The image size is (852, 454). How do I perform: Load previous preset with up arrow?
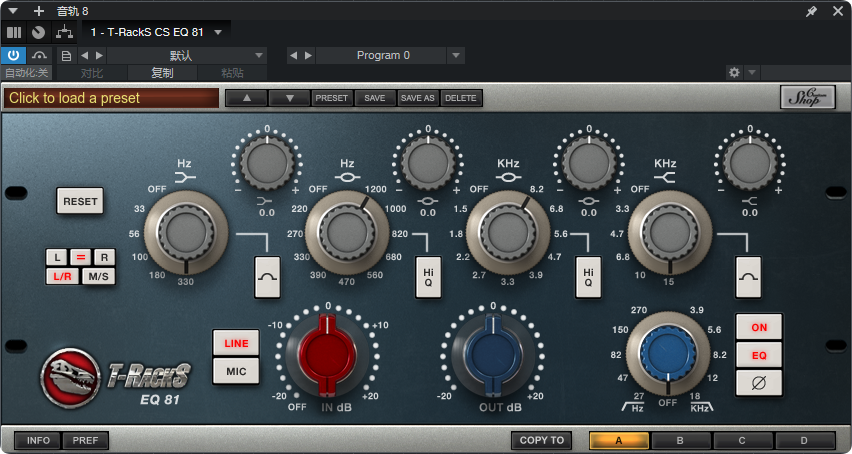pyautogui.click(x=247, y=98)
